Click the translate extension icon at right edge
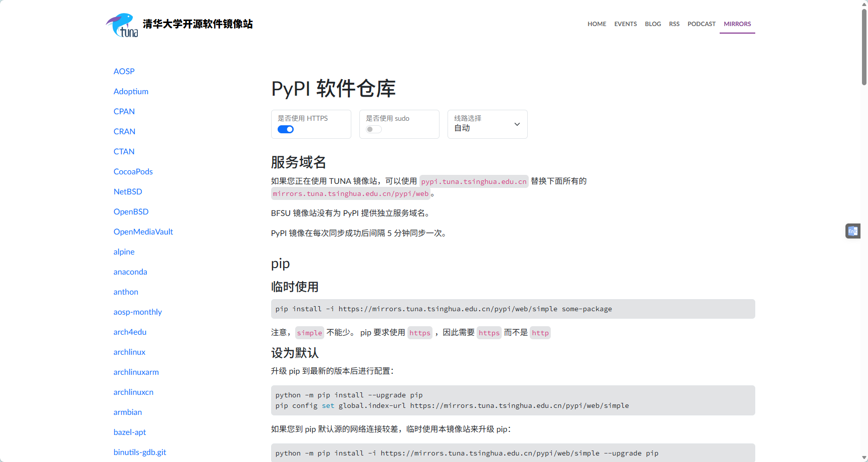This screenshot has width=868, height=462. [853, 231]
